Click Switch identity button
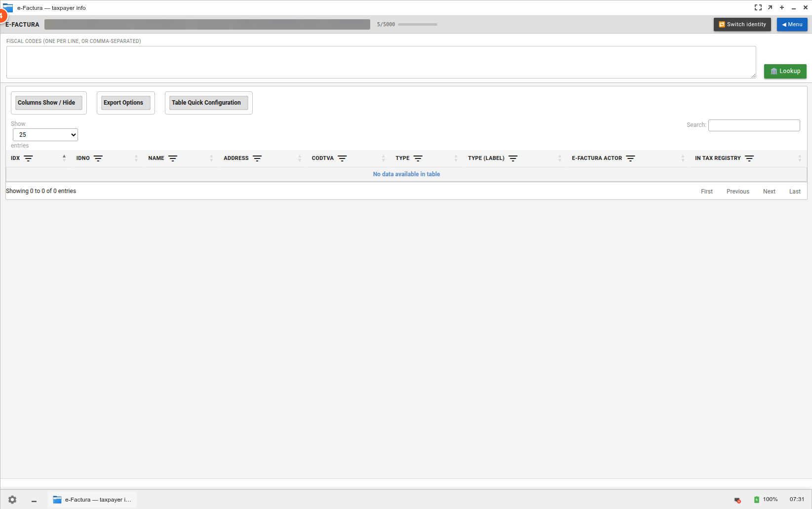The width and height of the screenshot is (812, 509). tap(742, 25)
